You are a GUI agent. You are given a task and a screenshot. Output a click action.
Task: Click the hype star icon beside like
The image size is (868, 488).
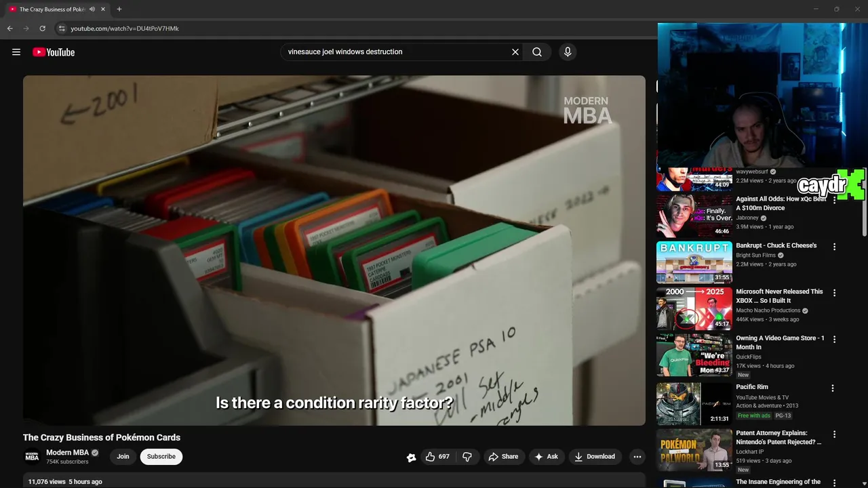411,457
